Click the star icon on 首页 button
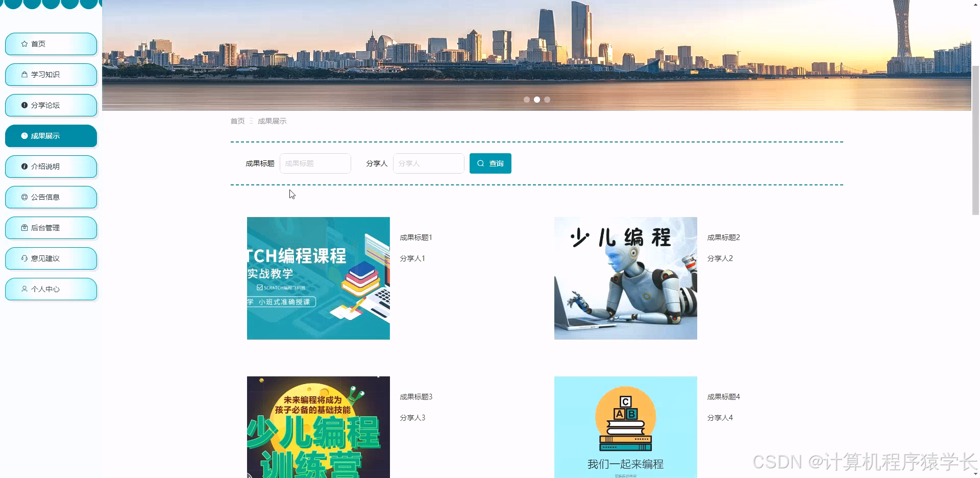This screenshot has height=478, width=980. [x=23, y=44]
